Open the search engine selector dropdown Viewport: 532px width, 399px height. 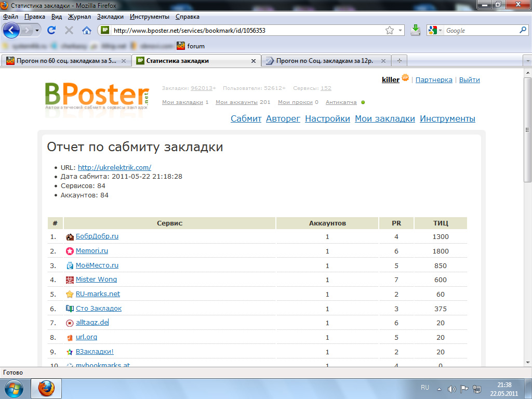click(441, 31)
